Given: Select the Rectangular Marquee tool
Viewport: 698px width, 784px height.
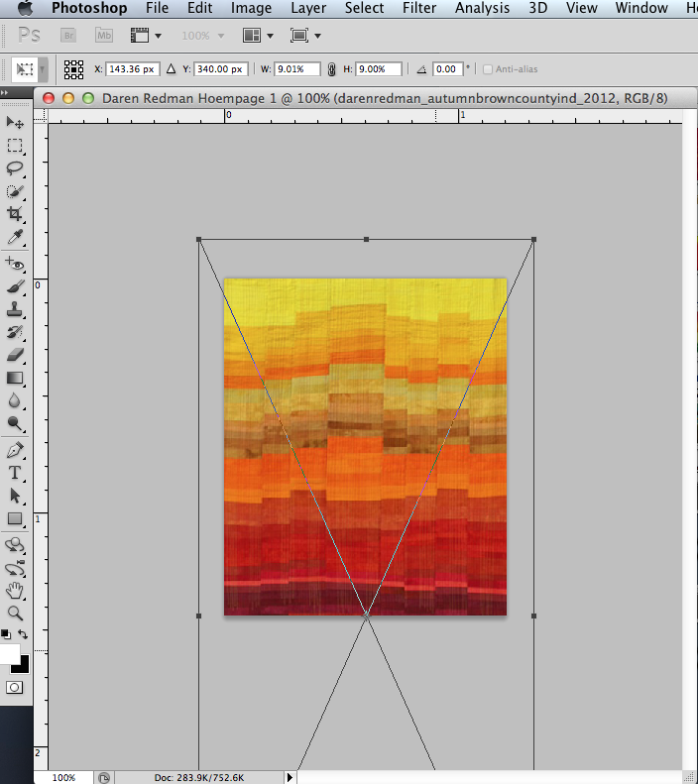Looking at the screenshot, I should click(15, 146).
